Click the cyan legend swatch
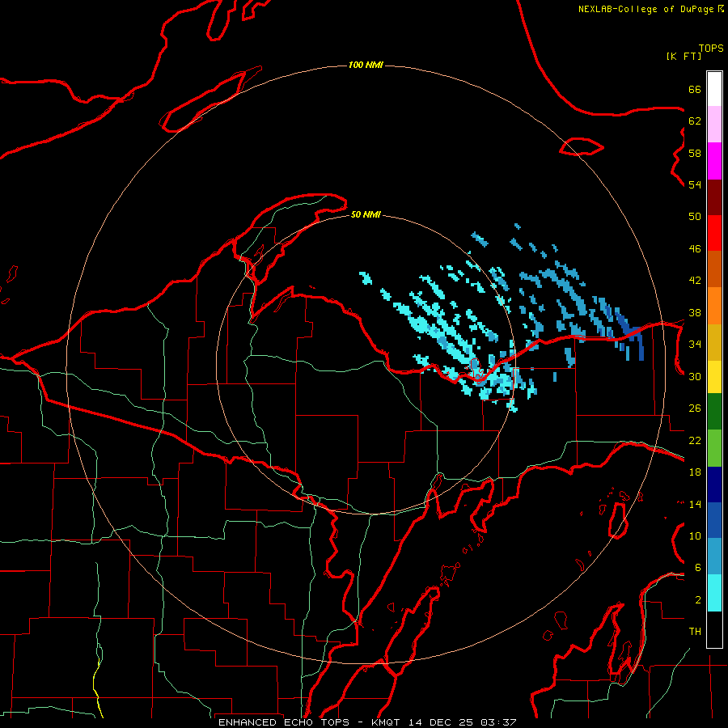The height and width of the screenshot is (728, 728). (x=714, y=593)
